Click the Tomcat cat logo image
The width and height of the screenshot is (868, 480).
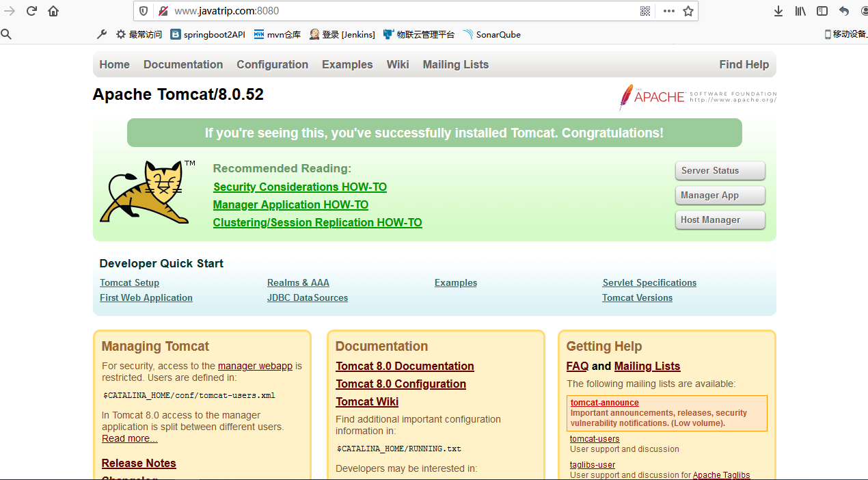[147, 191]
